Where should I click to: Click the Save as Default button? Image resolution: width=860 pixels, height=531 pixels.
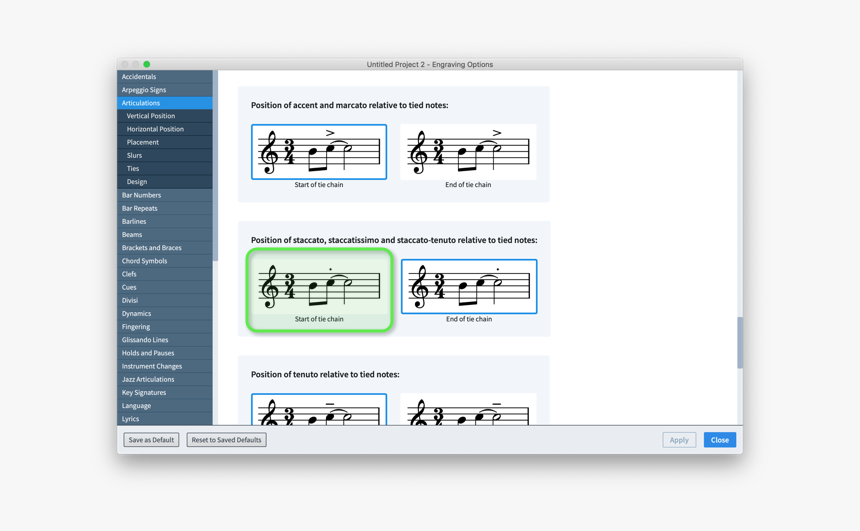pyautogui.click(x=151, y=440)
